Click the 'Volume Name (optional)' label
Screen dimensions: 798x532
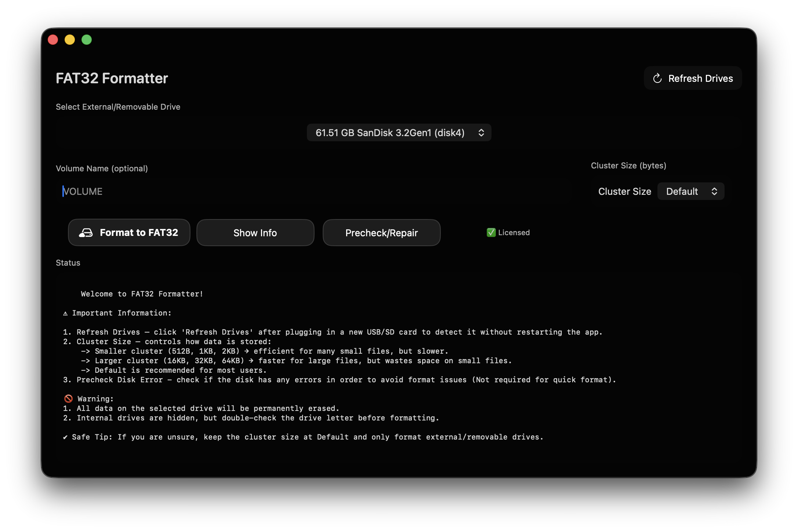[102, 168]
